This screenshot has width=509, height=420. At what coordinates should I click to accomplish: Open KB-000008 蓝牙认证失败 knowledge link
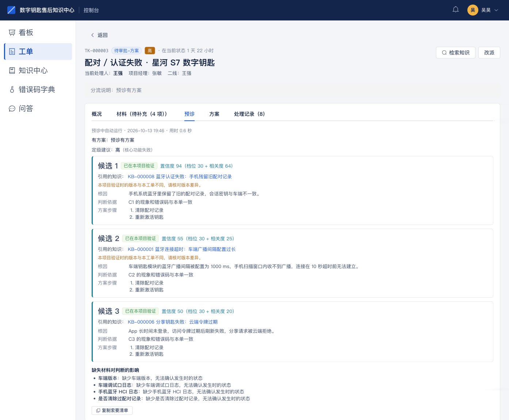pyautogui.click(x=180, y=176)
